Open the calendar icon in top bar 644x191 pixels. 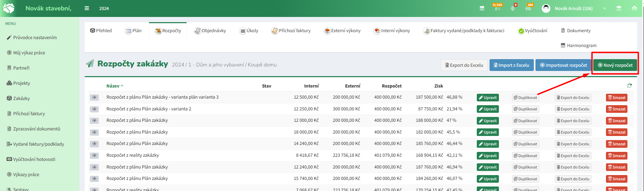click(482, 8)
